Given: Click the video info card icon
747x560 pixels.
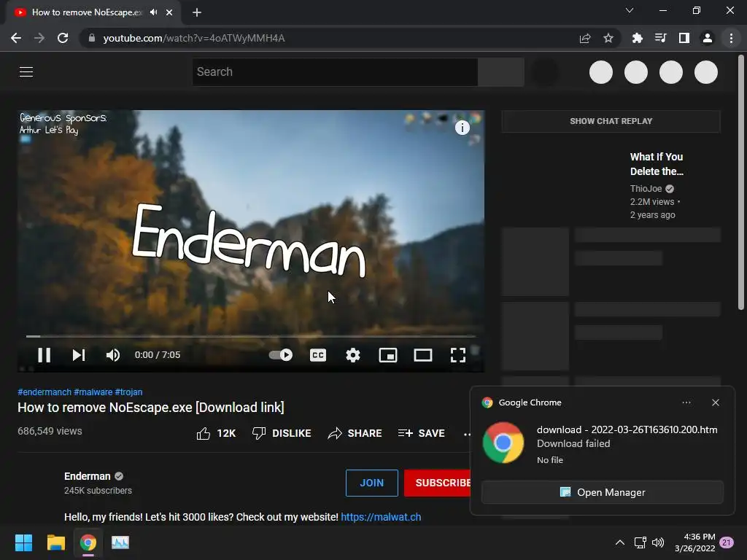Looking at the screenshot, I should click(462, 128).
